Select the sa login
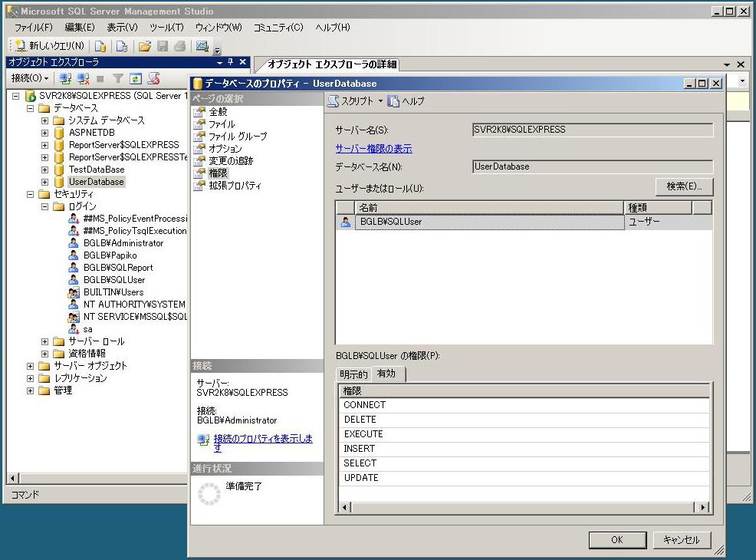756x560 pixels. tap(87, 329)
